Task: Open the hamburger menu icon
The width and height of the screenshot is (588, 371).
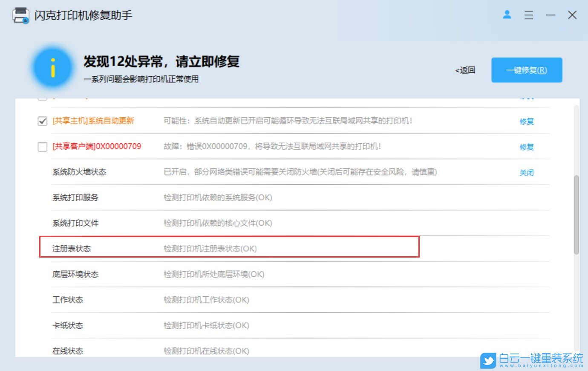Action: tap(529, 15)
